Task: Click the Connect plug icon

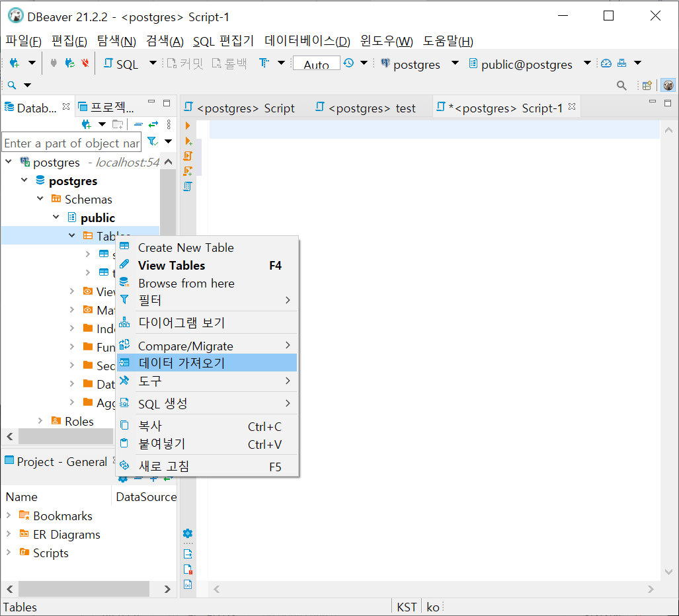Action: (x=54, y=63)
